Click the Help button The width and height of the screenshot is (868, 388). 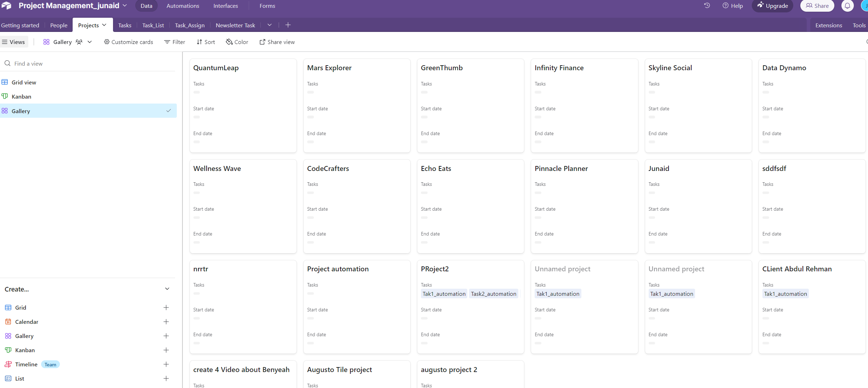click(x=733, y=6)
